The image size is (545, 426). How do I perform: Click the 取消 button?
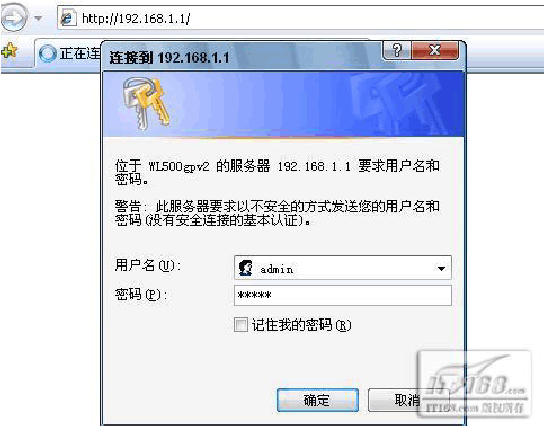pos(407,400)
